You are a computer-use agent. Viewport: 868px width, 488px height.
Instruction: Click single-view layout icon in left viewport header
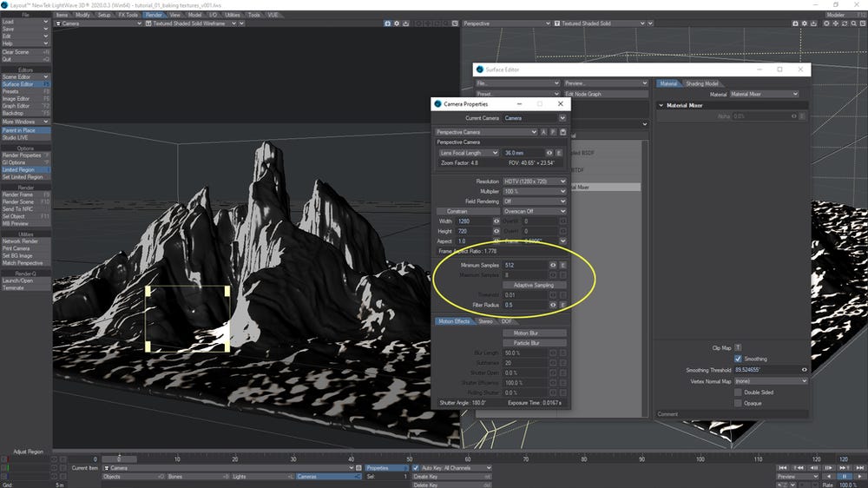[x=455, y=23]
